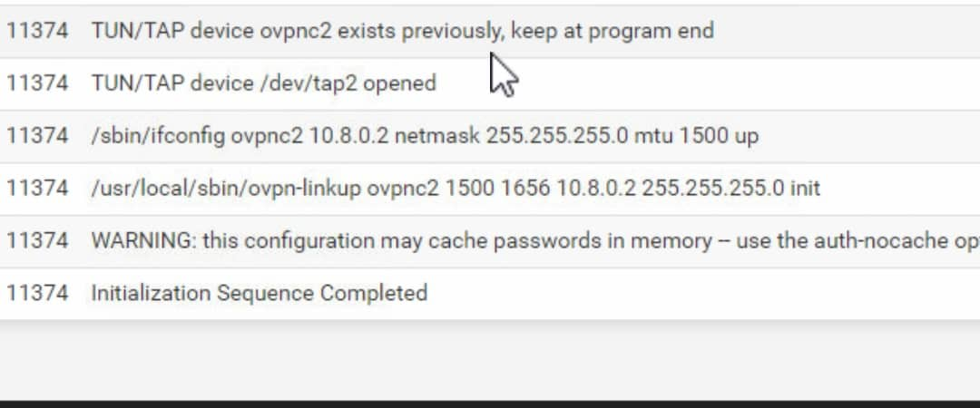
Task: Click PID 11374 beside the WARNING message
Action: (x=37, y=241)
